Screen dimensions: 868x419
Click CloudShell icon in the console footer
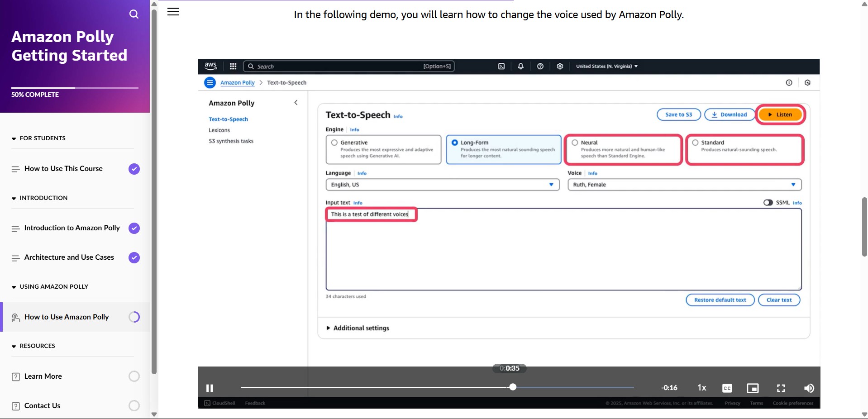click(x=207, y=403)
